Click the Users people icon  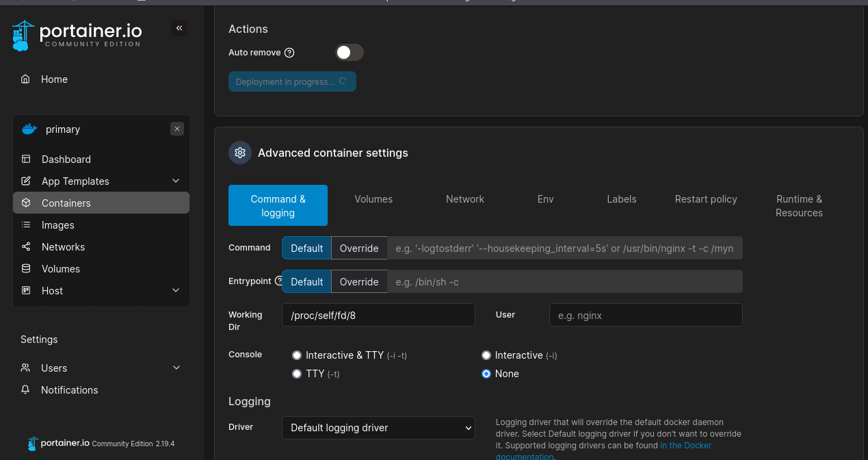pyautogui.click(x=25, y=368)
